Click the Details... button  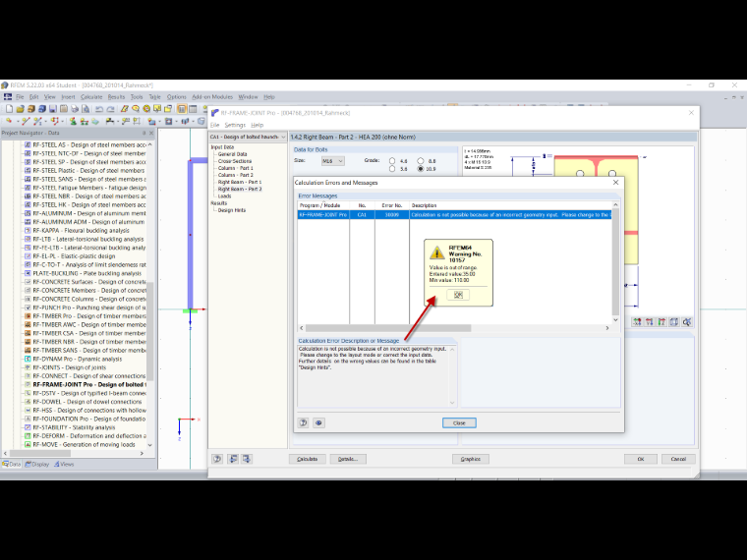coord(348,459)
